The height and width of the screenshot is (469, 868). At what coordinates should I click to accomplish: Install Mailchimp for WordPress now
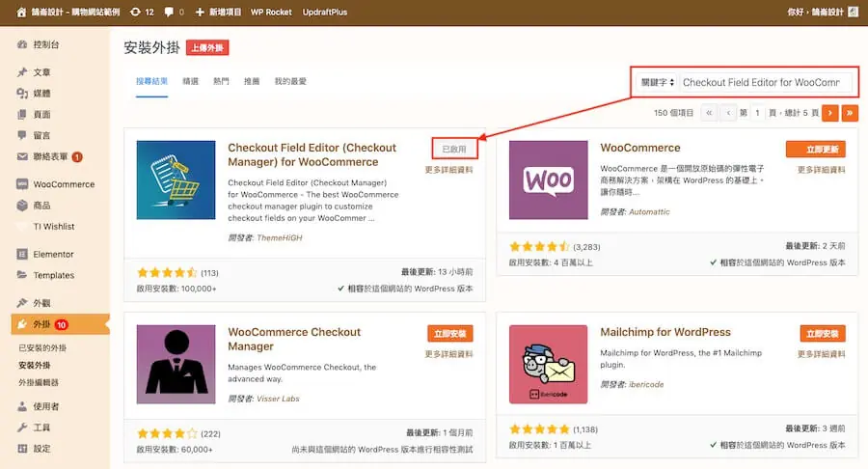pos(823,333)
